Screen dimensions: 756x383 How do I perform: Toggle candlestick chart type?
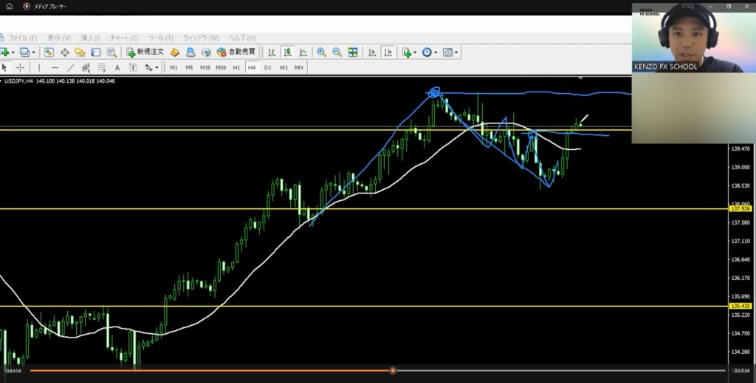coord(287,52)
